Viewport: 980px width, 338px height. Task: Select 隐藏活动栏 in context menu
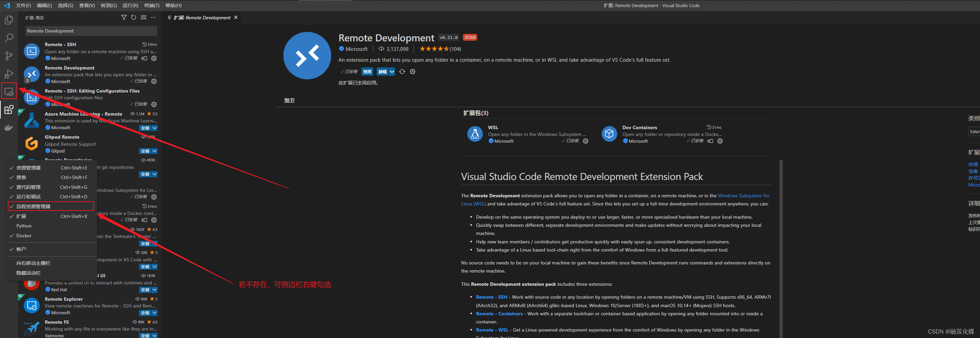point(52,273)
